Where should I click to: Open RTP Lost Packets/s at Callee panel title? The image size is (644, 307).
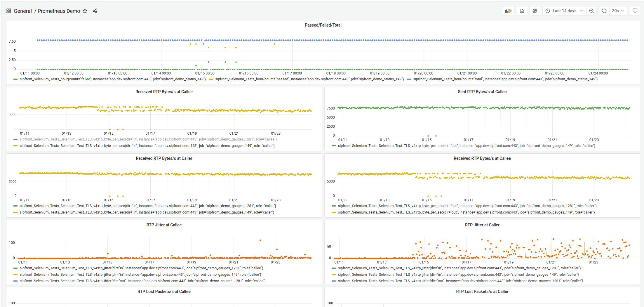pos(164,292)
